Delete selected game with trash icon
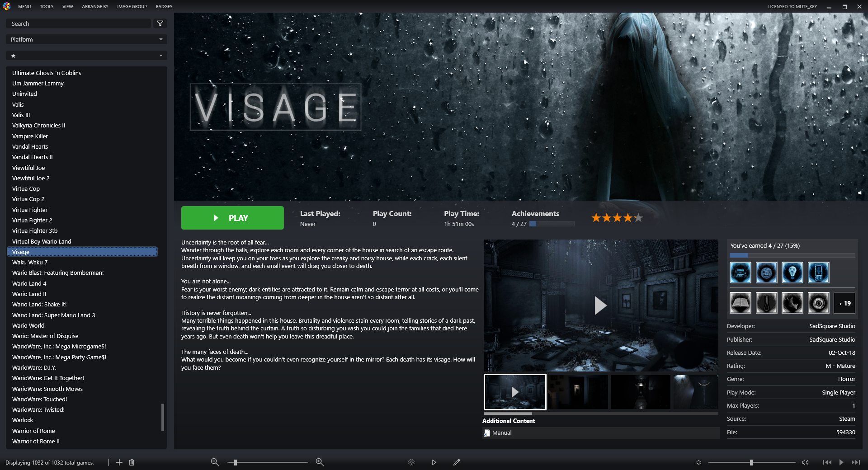Image resolution: width=868 pixels, height=470 pixels. click(132, 462)
